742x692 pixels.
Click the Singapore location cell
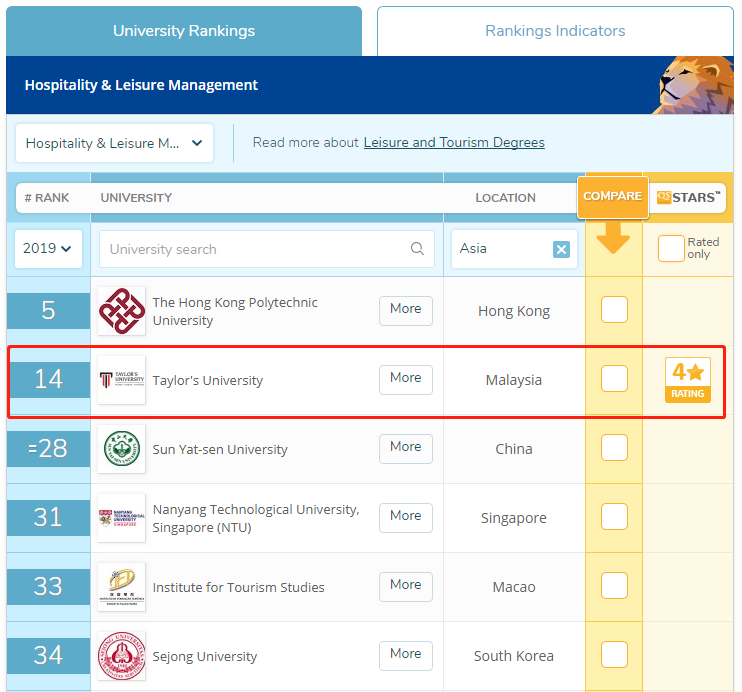pyautogui.click(x=513, y=518)
